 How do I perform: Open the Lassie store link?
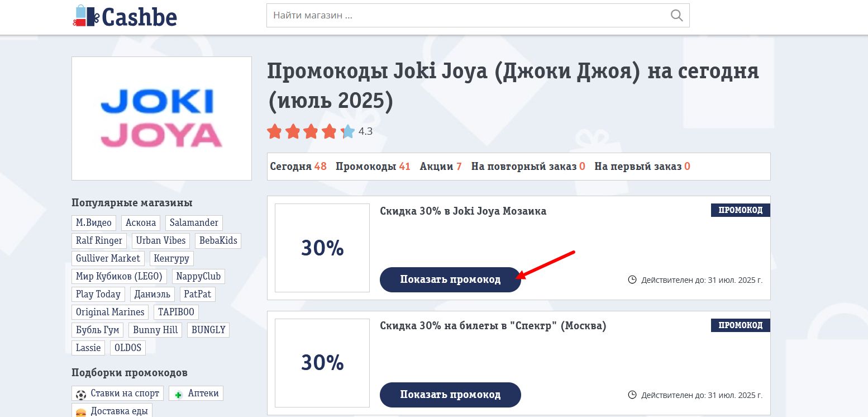click(x=88, y=348)
